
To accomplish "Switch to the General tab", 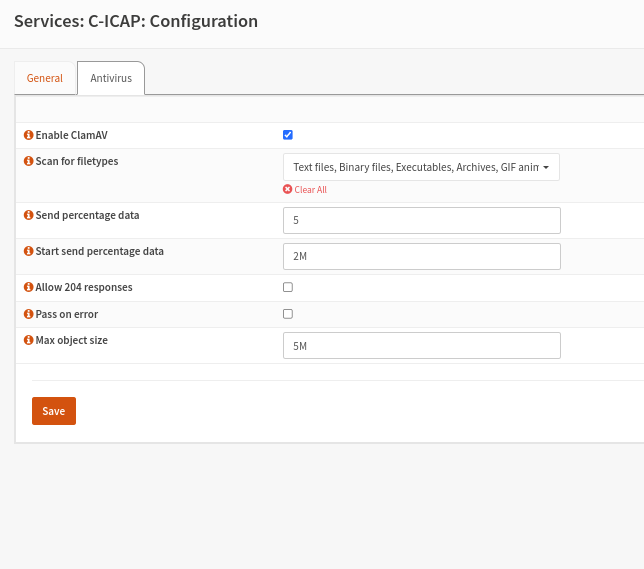I will pyautogui.click(x=45, y=78).
